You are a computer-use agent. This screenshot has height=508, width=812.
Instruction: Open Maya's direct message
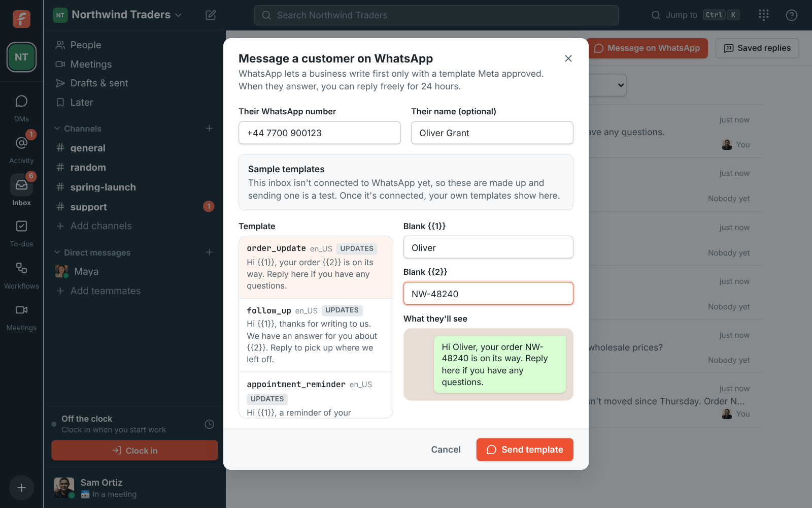[x=134, y=272]
